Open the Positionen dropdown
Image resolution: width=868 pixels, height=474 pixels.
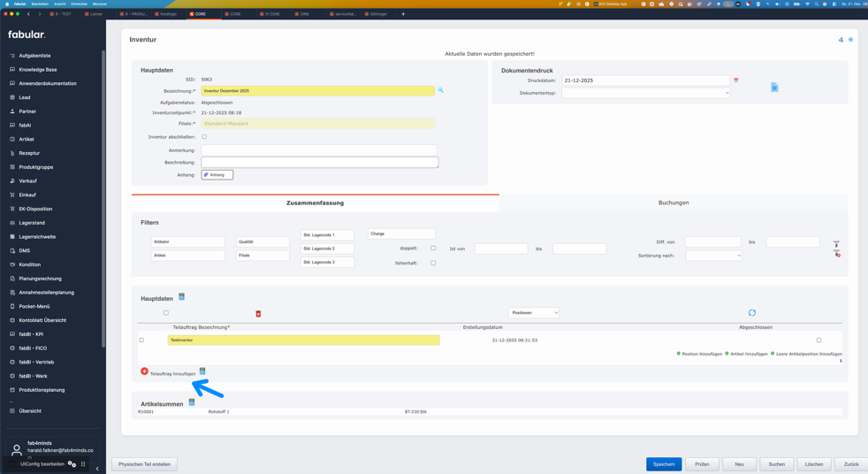[x=533, y=313]
